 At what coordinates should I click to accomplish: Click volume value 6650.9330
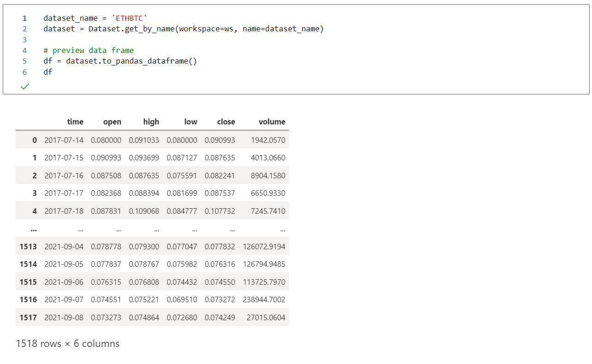click(x=268, y=193)
